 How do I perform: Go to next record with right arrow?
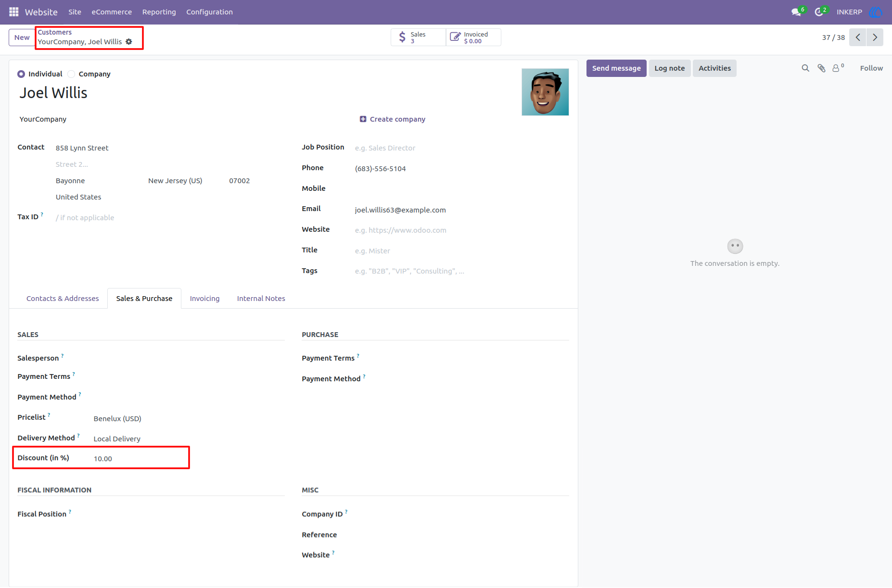tap(875, 38)
